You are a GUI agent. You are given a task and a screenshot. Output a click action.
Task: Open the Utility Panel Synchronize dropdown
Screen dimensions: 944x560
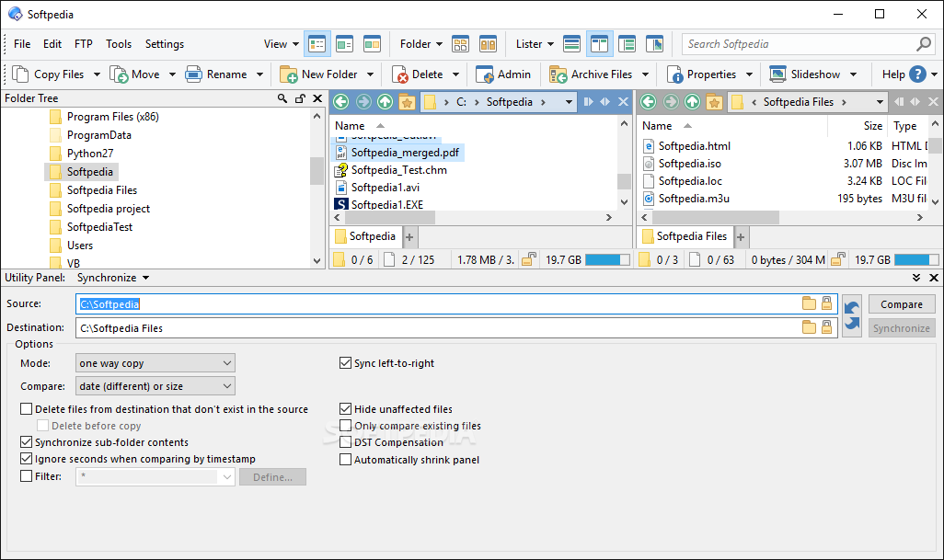click(x=113, y=278)
